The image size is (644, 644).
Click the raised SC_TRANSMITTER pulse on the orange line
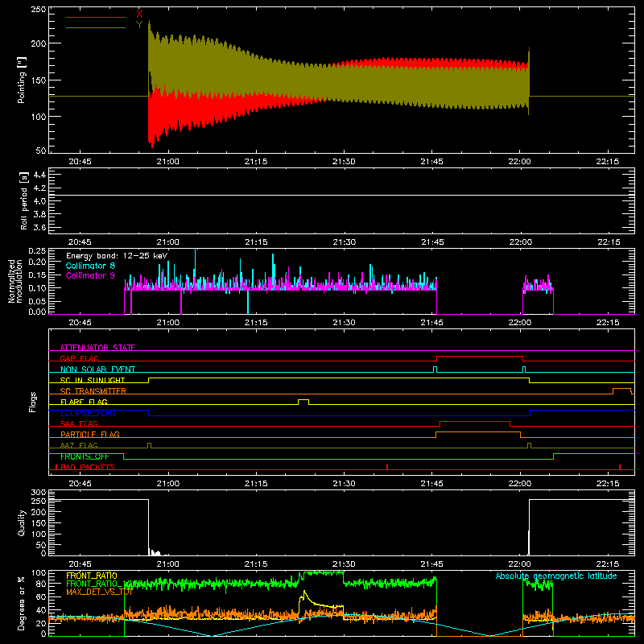[621, 389]
